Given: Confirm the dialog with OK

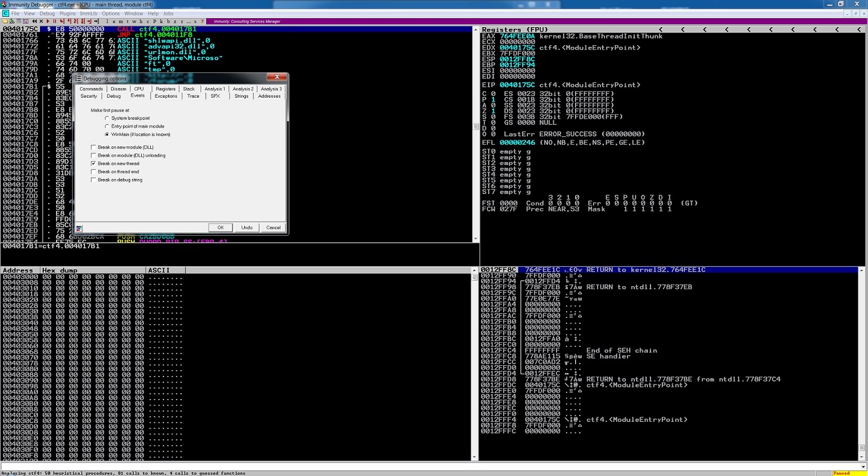Looking at the screenshot, I should click(221, 227).
